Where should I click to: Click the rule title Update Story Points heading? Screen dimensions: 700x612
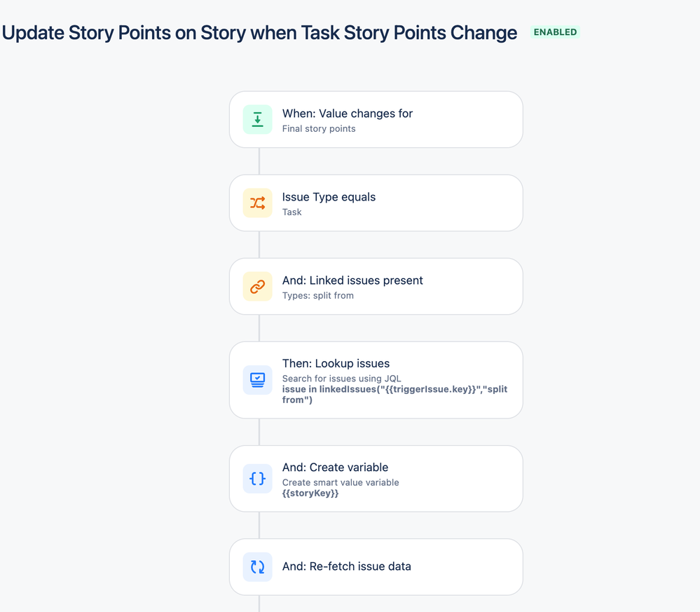pyautogui.click(x=259, y=33)
